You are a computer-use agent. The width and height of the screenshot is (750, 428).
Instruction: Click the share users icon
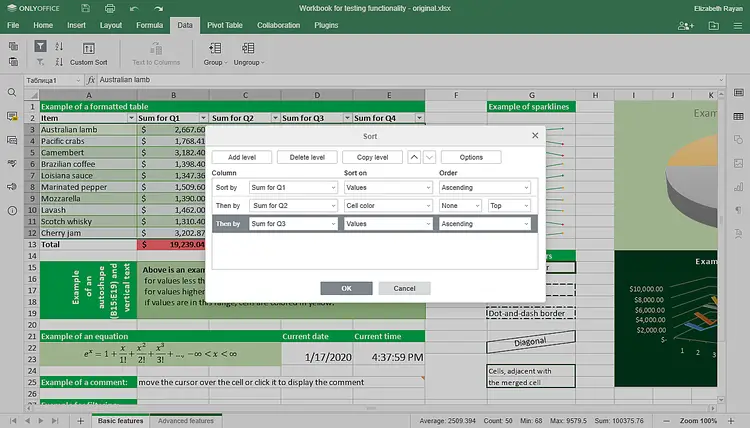(685, 25)
